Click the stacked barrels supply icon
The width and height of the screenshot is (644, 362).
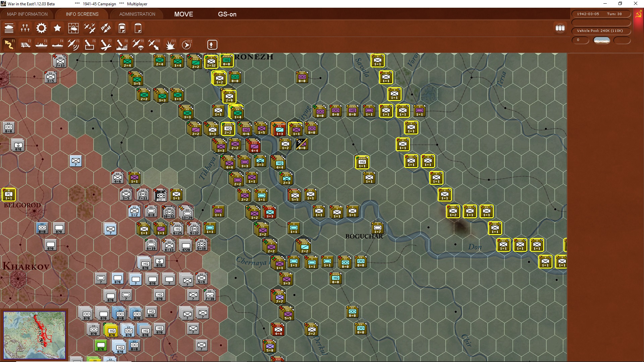(x=560, y=28)
